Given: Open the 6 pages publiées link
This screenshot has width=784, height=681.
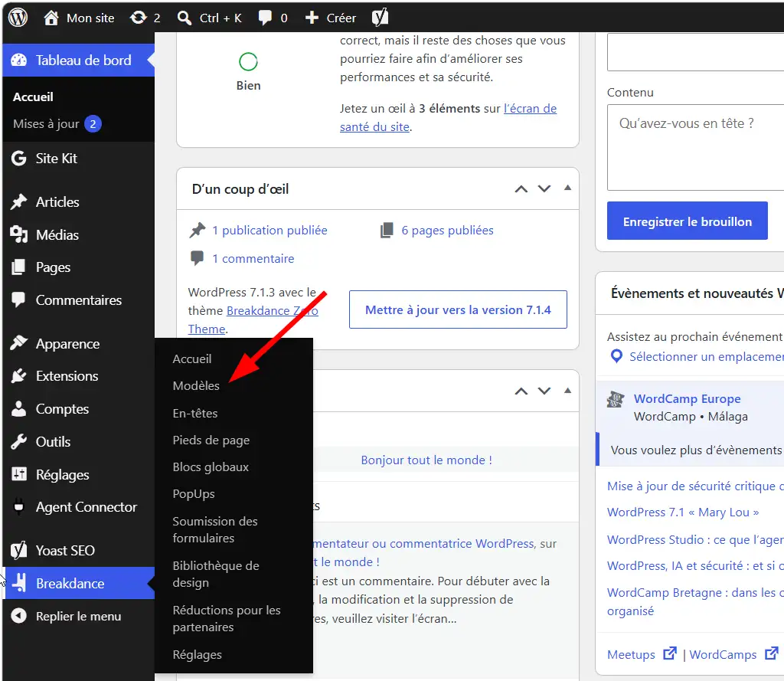Looking at the screenshot, I should coord(447,230).
